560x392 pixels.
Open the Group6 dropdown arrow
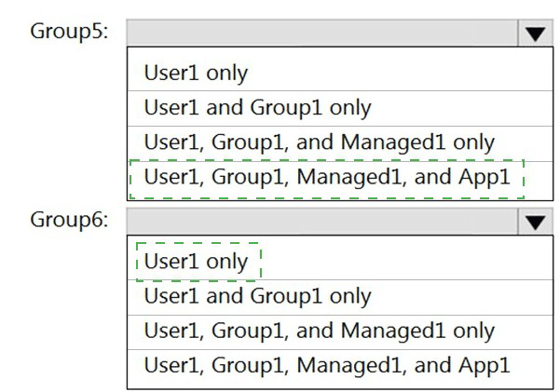[x=534, y=222]
